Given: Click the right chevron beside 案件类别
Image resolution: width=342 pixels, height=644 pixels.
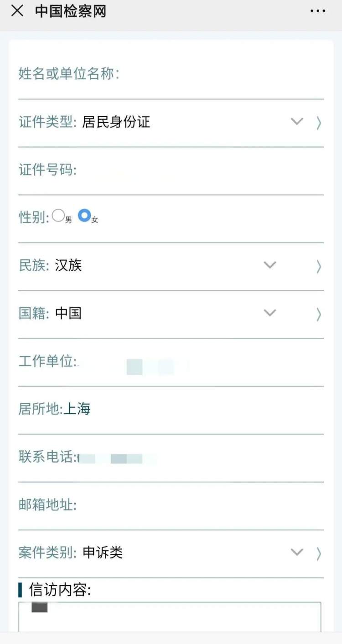Looking at the screenshot, I should click(319, 553).
